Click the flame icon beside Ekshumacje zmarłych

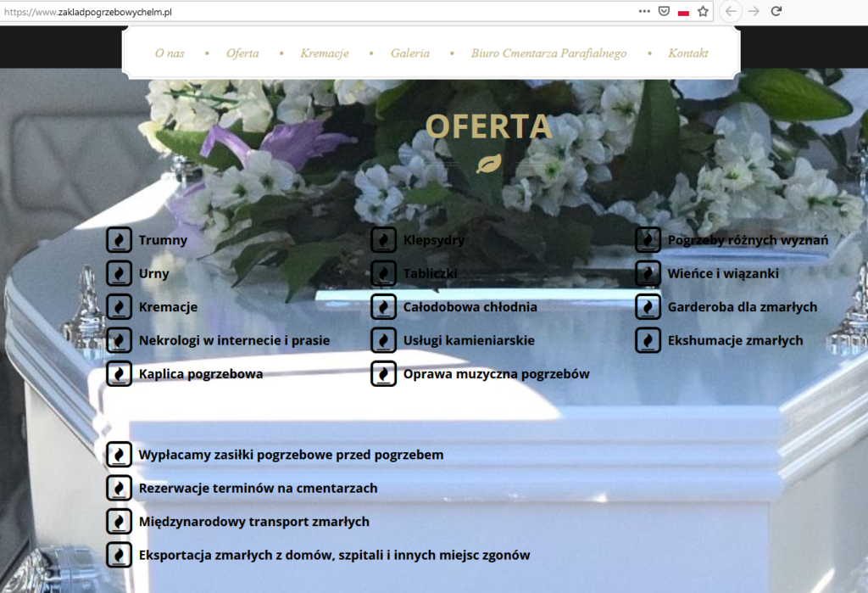point(648,340)
